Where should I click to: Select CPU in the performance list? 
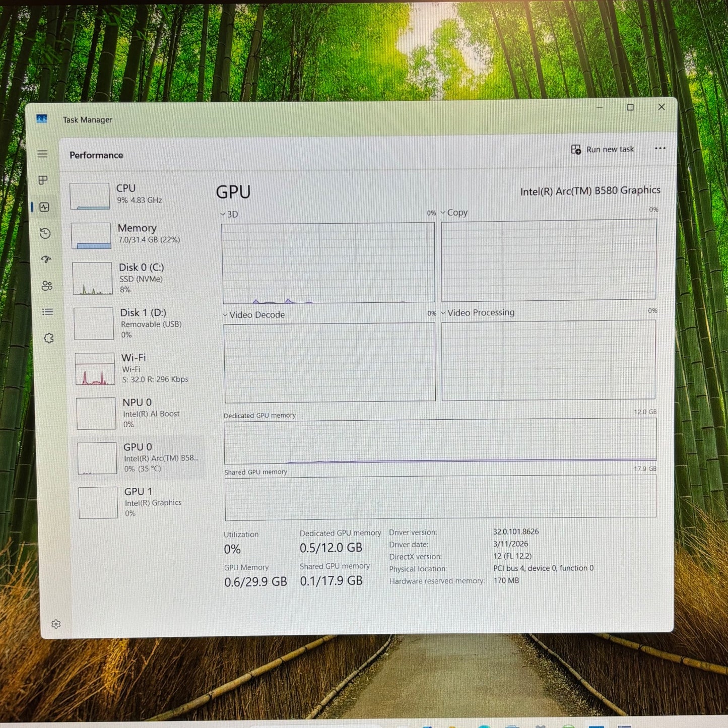136,195
